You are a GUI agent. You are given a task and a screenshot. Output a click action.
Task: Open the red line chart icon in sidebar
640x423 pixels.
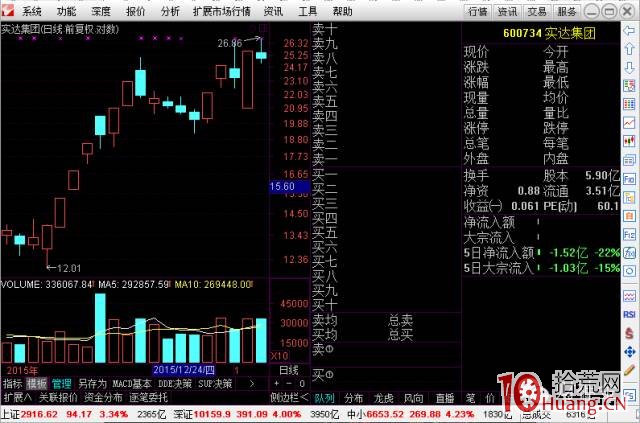coord(629,122)
